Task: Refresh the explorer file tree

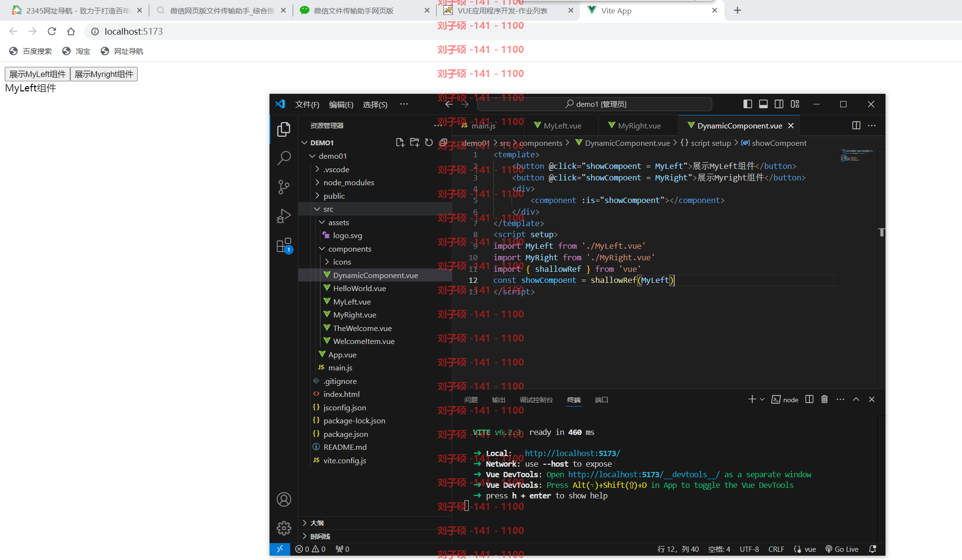Action: point(429,142)
